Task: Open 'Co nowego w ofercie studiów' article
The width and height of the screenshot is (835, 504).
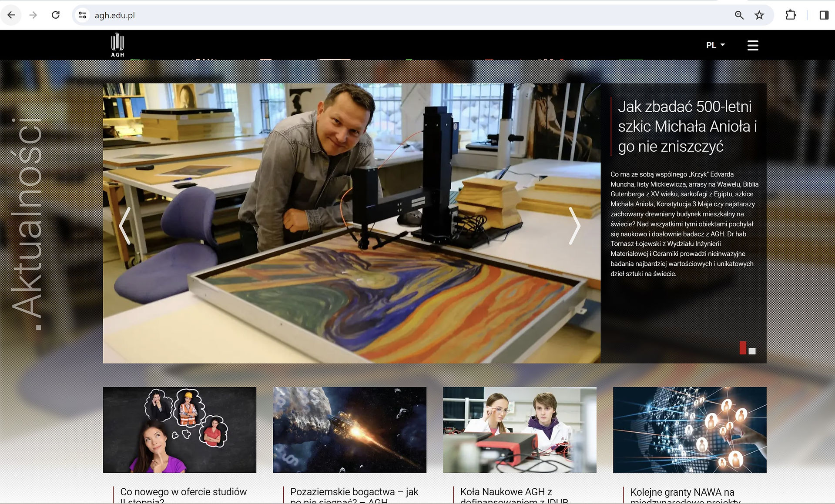Action: (184, 495)
